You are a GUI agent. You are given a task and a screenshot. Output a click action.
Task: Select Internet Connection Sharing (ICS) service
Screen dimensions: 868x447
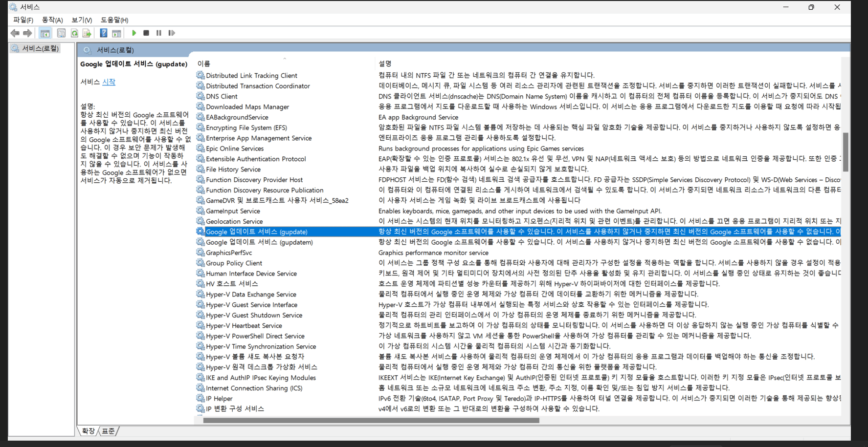(x=518, y=388)
